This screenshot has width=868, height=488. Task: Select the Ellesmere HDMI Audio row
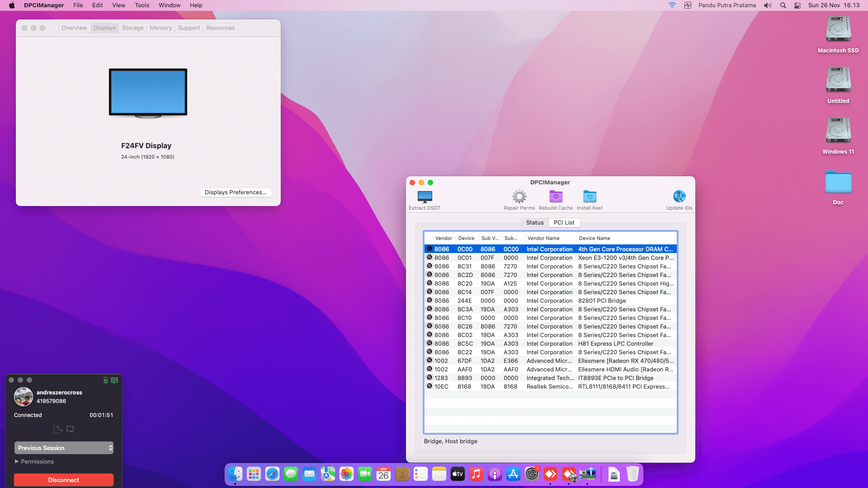[551, 369]
